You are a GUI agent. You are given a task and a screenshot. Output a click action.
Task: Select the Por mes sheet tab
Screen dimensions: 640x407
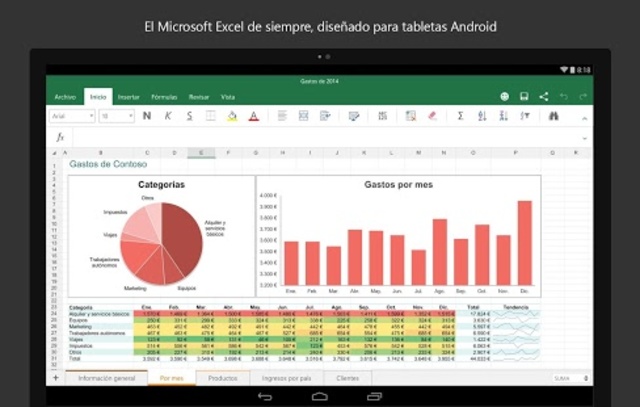(x=171, y=378)
